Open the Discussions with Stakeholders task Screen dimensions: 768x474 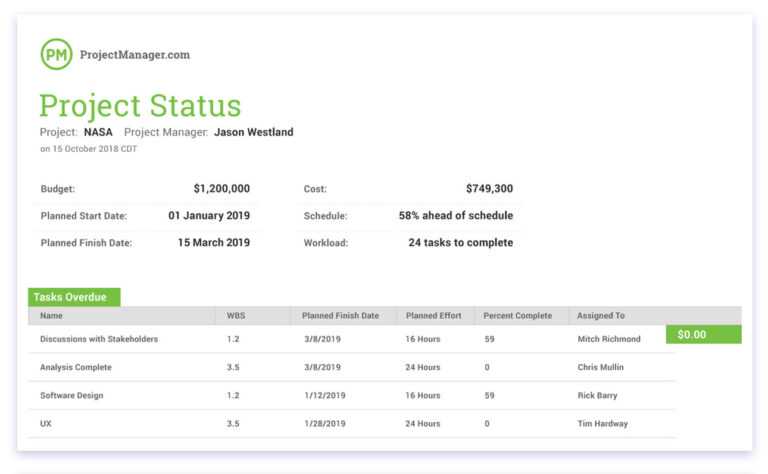coord(99,339)
